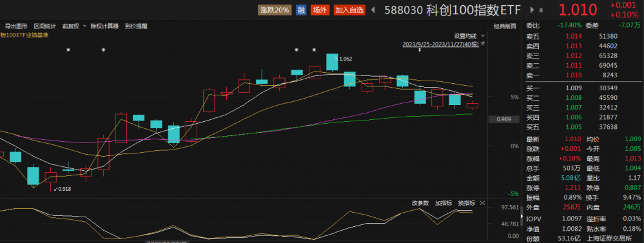The height and width of the screenshot is (243, 644).
Task: Set a 到价提醒 price alert
Action: click(136, 26)
